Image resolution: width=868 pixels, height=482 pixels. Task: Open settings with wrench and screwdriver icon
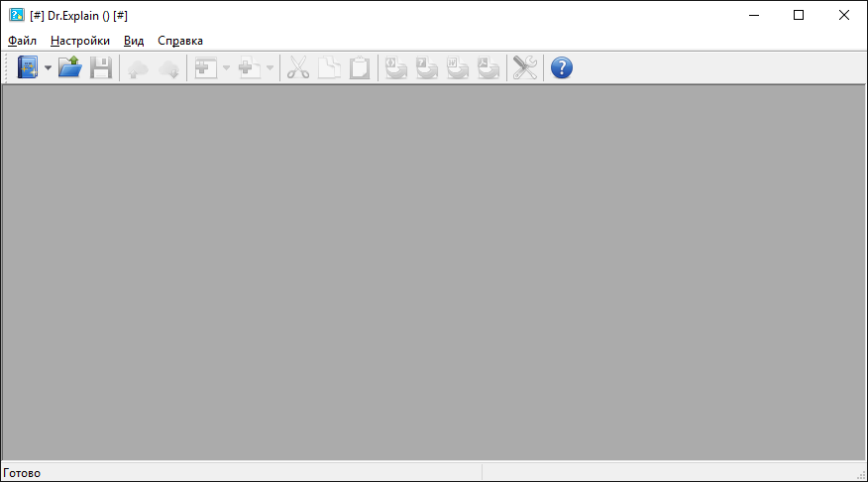525,67
